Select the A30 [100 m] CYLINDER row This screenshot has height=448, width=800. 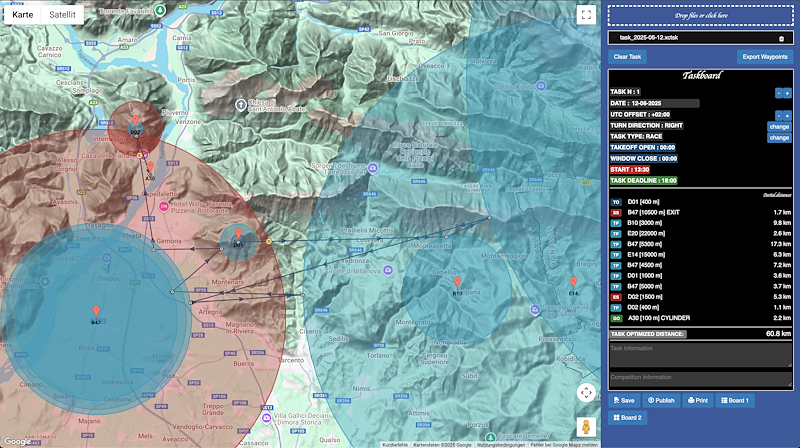[x=701, y=318]
